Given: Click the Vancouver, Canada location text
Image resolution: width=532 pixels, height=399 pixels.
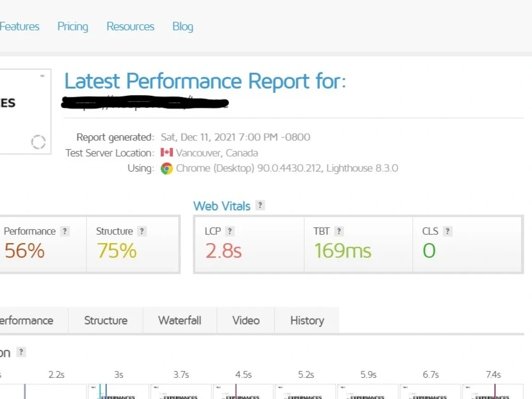Looking at the screenshot, I should pos(217,153).
